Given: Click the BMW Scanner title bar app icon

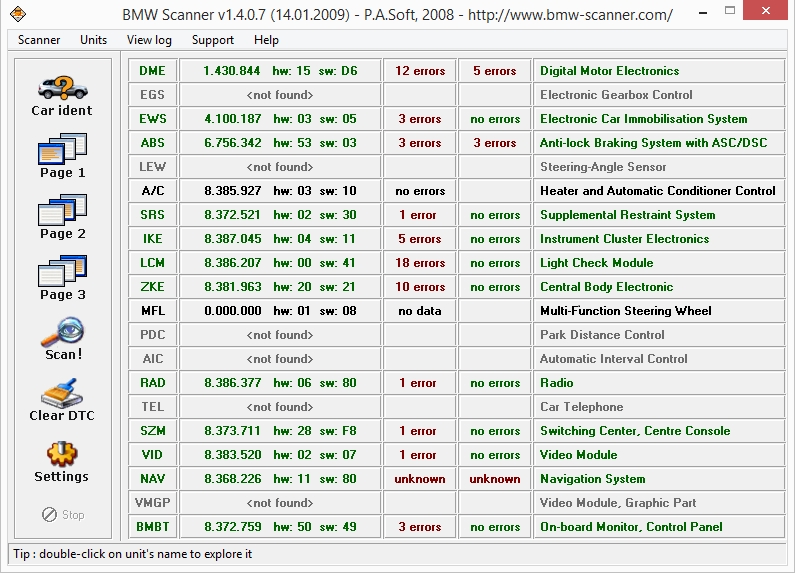Looking at the screenshot, I should pyautogui.click(x=18, y=14).
